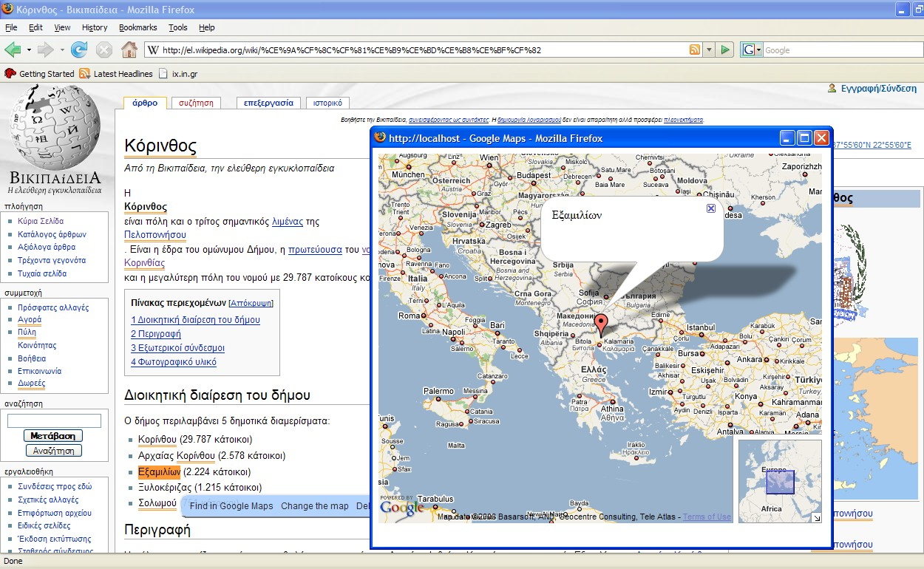
Task: Click the Google logo on the map
Action: (x=402, y=506)
